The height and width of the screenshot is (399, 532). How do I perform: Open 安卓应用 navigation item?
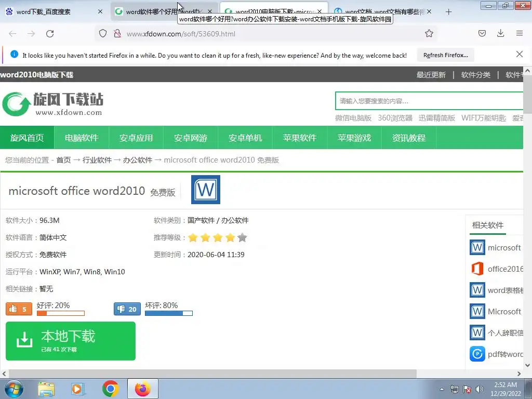tap(136, 138)
